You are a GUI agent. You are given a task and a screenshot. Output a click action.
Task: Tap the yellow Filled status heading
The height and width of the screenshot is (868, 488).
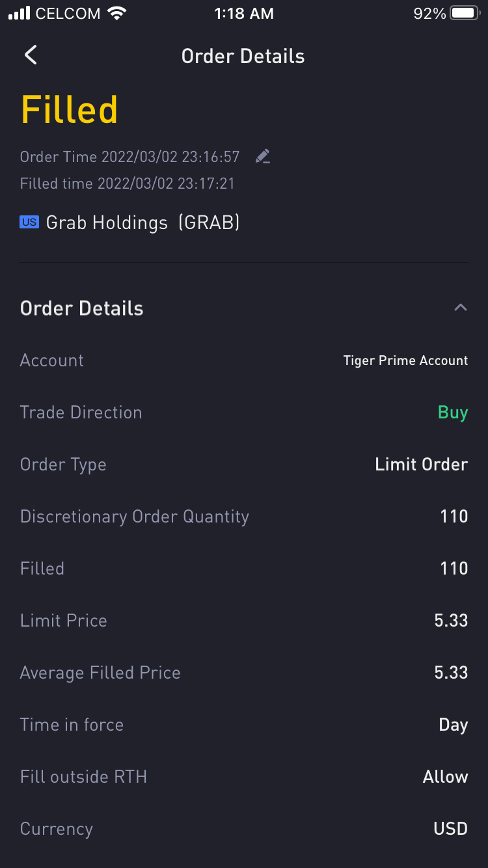(69, 109)
